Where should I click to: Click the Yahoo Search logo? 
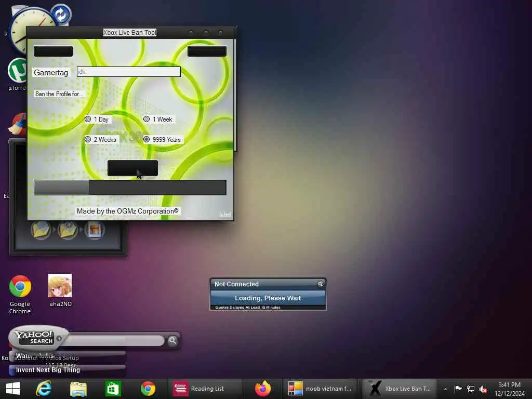tap(34, 337)
